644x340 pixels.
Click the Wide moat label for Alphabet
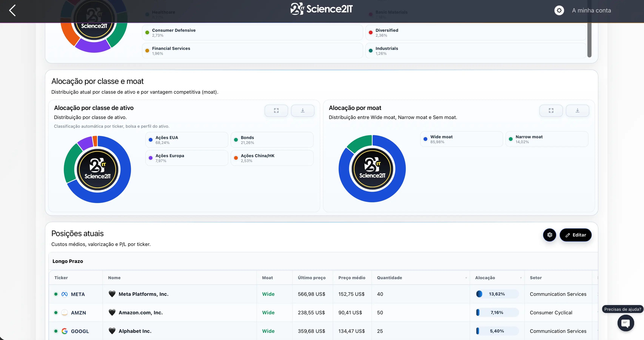268,331
